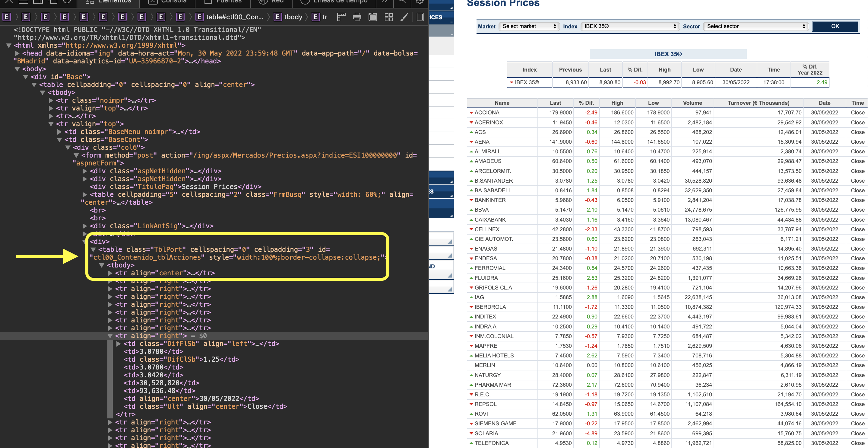
Task: Click BBVA's 24,778,675 volume value
Action: coord(698,210)
